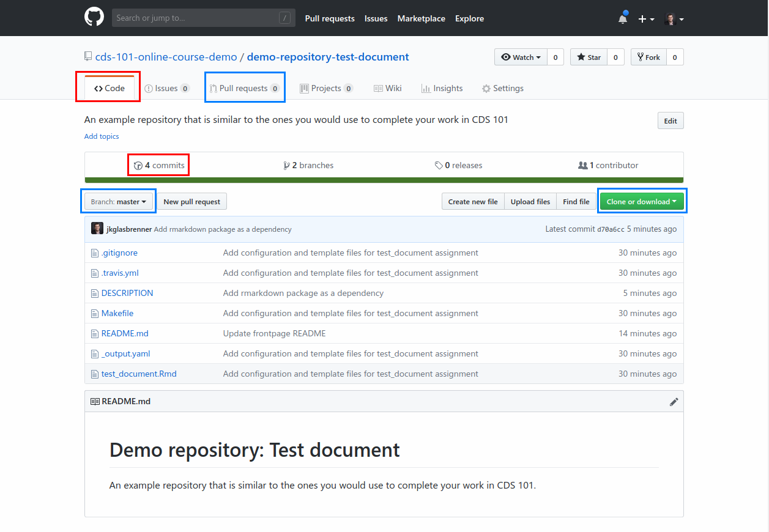Fork this repository
The image size is (769, 532).
648,57
